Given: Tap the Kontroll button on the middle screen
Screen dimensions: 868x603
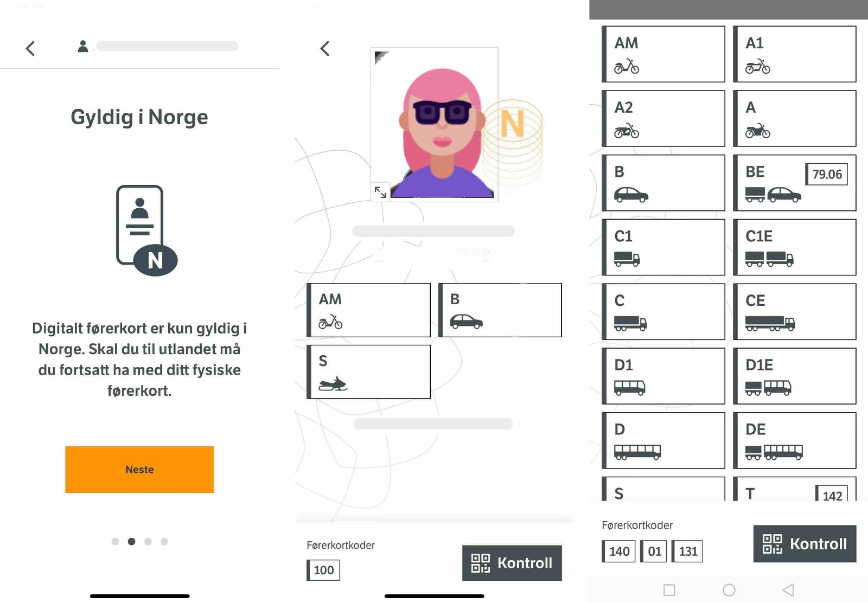Looking at the screenshot, I should 512,563.
